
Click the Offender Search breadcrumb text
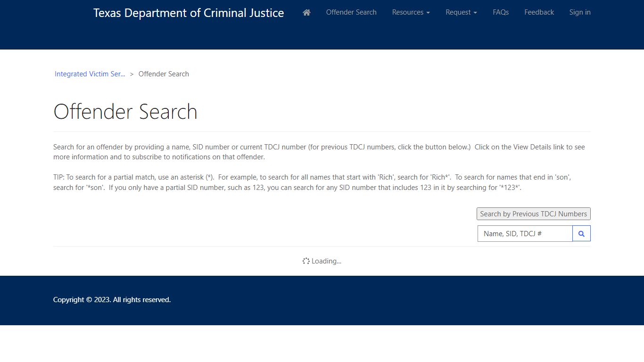(x=164, y=74)
